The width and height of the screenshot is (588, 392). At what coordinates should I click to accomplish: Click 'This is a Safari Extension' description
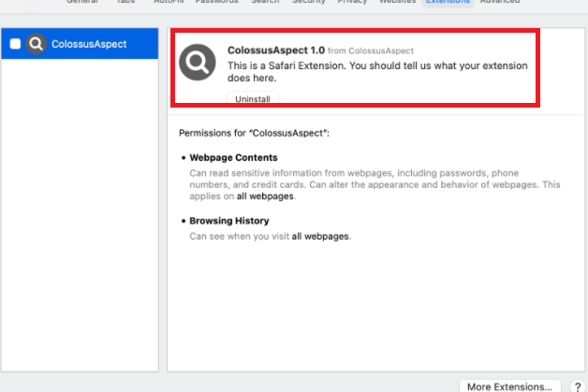[x=377, y=72]
